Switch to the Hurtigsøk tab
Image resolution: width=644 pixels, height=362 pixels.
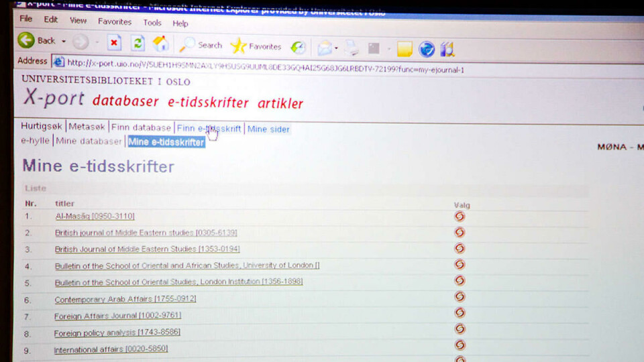[x=42, y=126]
